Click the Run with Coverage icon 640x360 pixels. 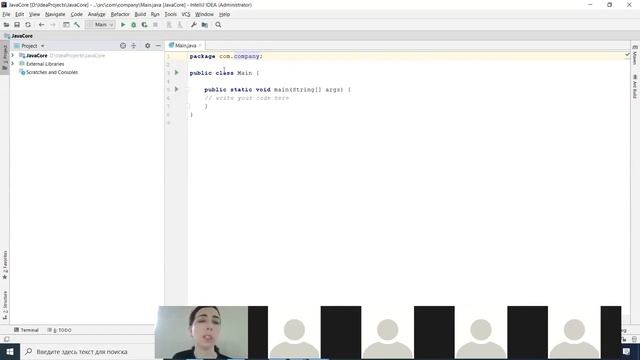(x=144, y=25)
